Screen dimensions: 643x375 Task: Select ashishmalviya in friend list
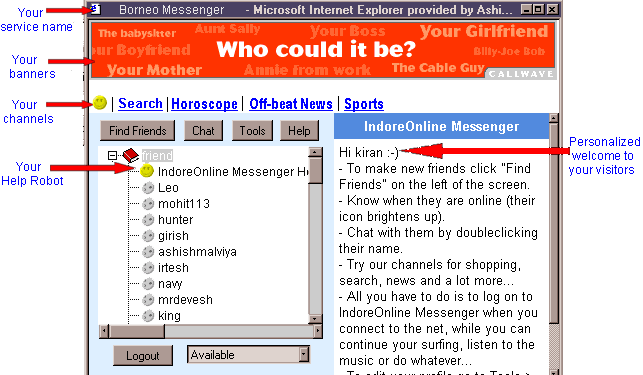tap(197, 252)
